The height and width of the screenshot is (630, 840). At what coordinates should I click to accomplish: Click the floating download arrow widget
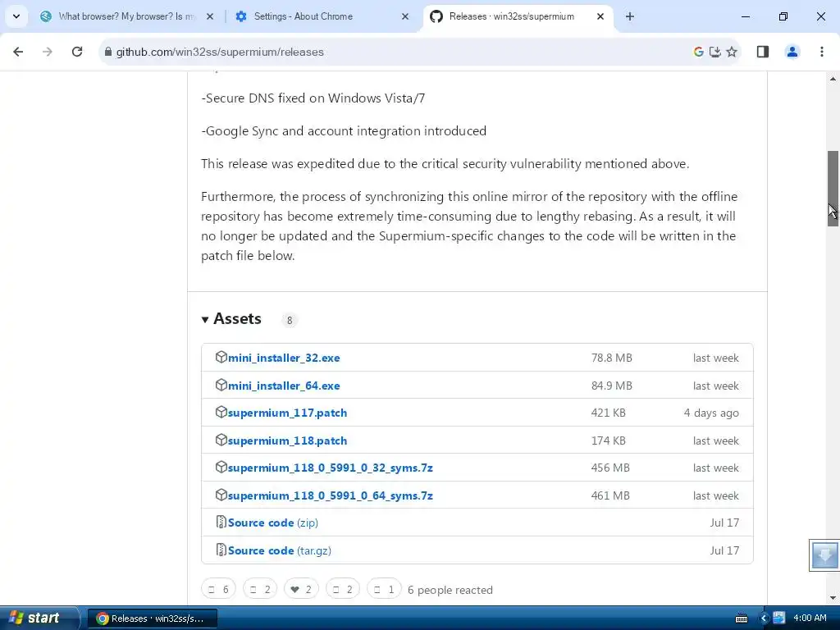(824, 555)
